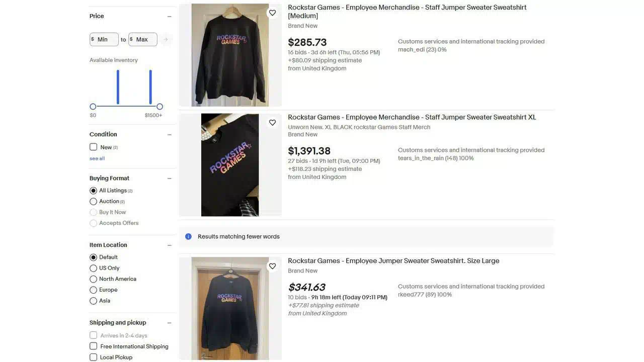Click see all under Condition
Viewport: 644px width, 362px height.
pyautogui.click(x=97, y=158)
